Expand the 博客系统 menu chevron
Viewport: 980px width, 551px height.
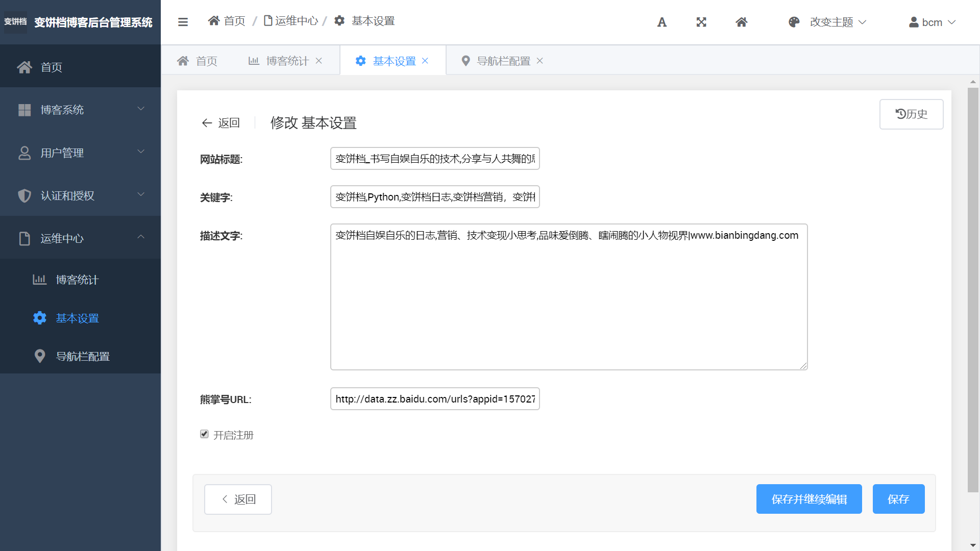[141, 109]
